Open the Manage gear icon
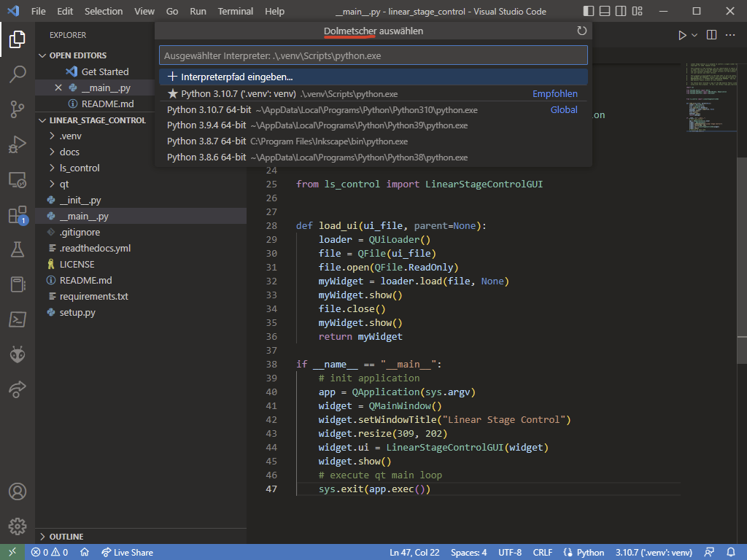Image resolution: width=747 pixels, height=560 pixels. point(18,526)
